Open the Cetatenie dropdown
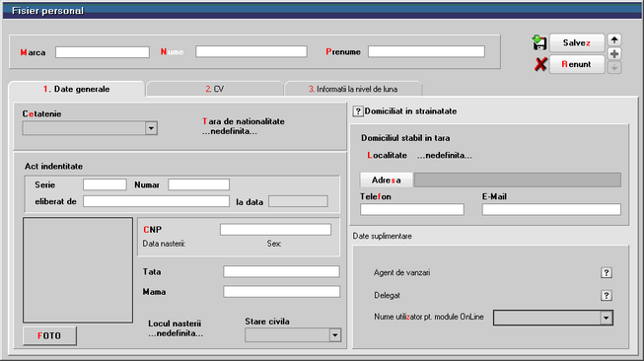This screenshot has height=361, width=644. coord(151,128)
